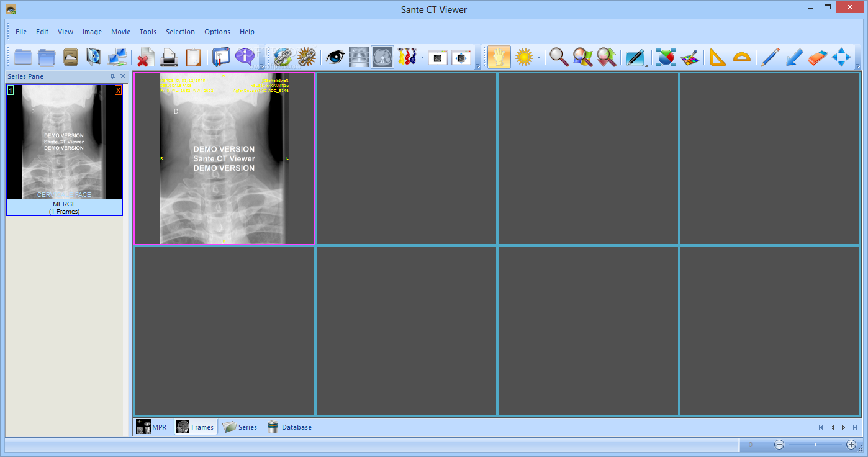Open the View menu

coord(65,32)
